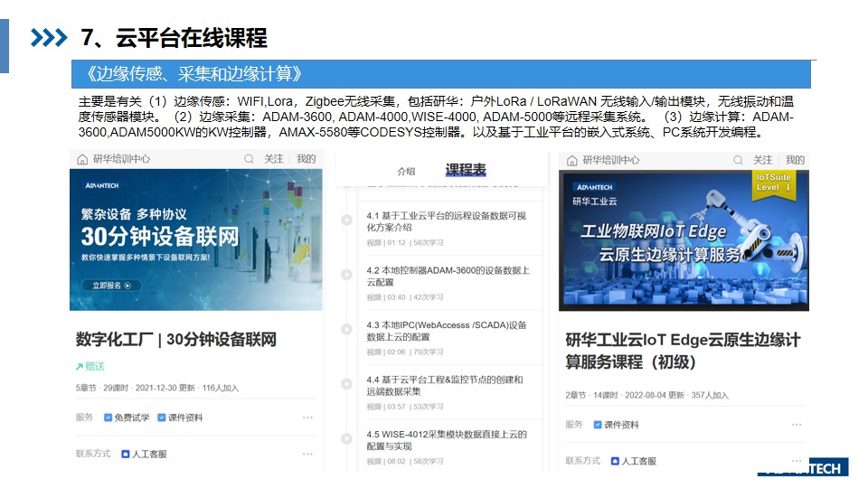Click the IoTSuite Level I badge
The image size is (868, 488).
coord(773,184)
